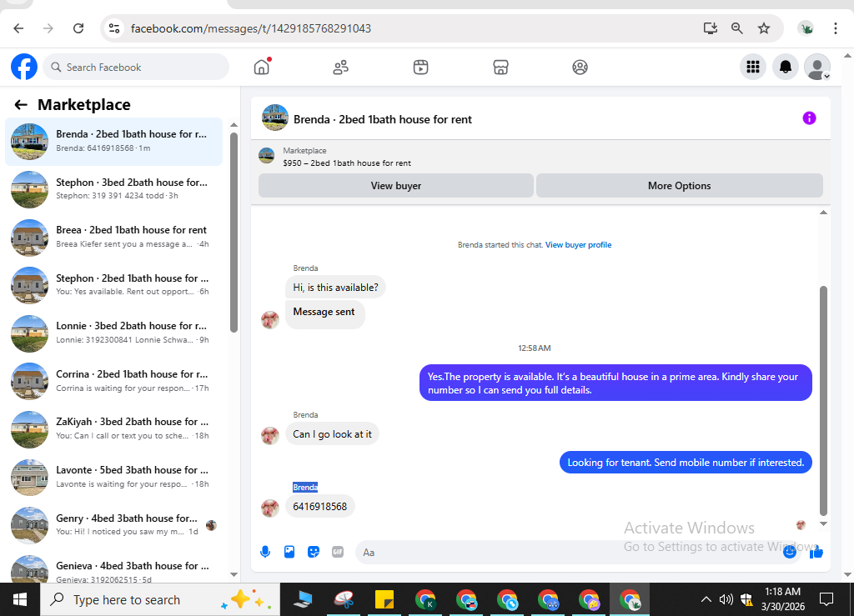Open the Home feed icon
Viewport: 854px width, 616px height.
point(261,67)
